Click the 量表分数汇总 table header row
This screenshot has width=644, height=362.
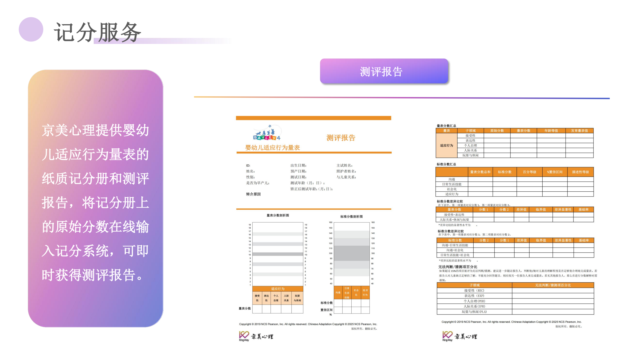(514, 131)
